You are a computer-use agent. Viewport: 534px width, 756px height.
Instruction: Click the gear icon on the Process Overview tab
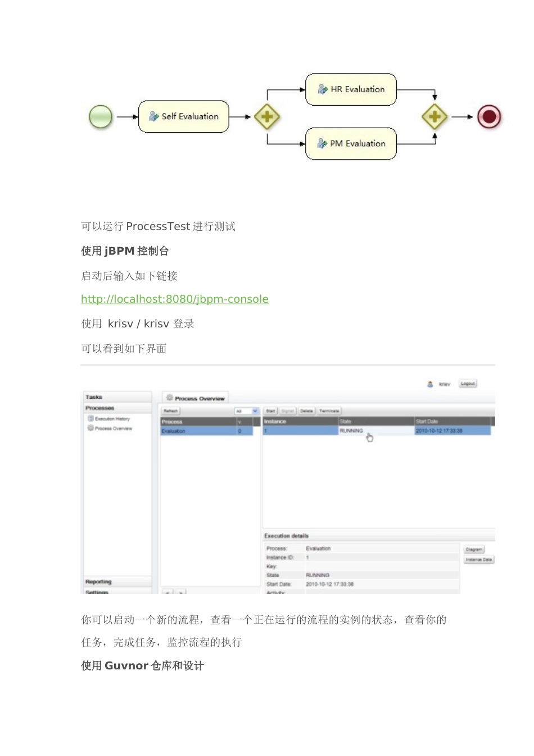pos(170,398)
